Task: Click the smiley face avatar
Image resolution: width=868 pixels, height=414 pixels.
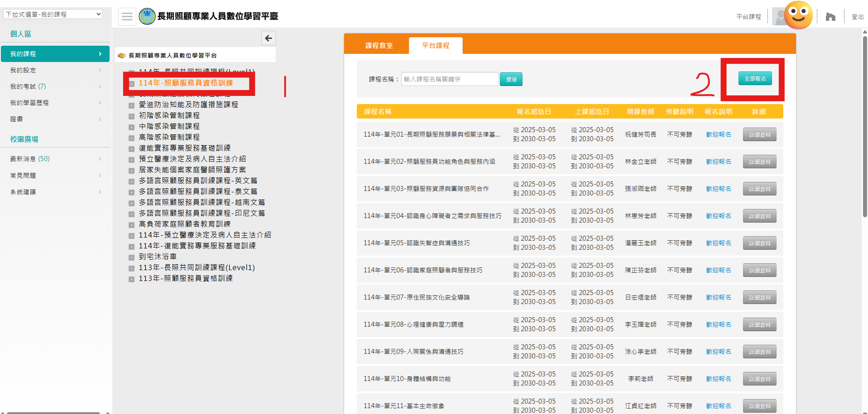Action: 798,15
